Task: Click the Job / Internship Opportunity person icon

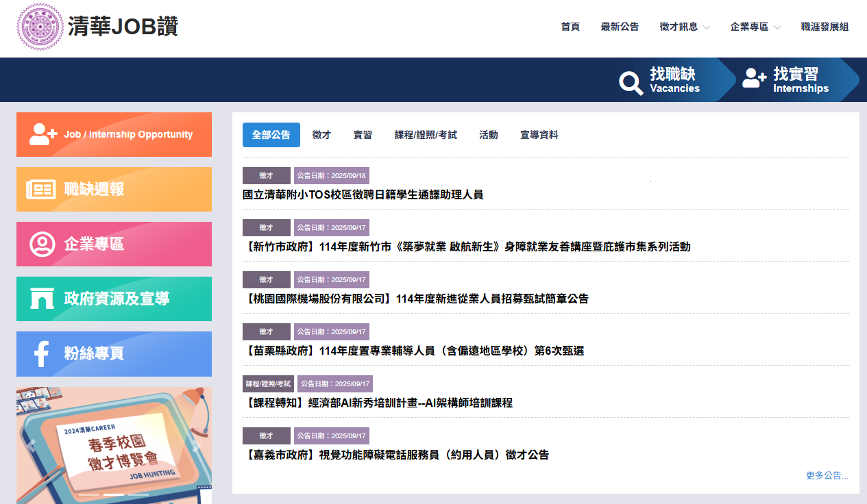Action: (x=42, y=134)
